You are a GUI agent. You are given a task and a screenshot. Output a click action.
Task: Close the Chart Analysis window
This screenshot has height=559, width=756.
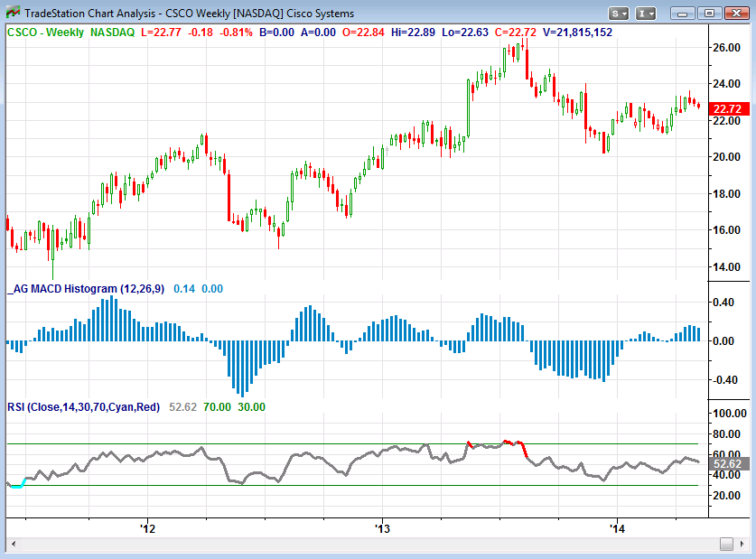coord(736,14)
